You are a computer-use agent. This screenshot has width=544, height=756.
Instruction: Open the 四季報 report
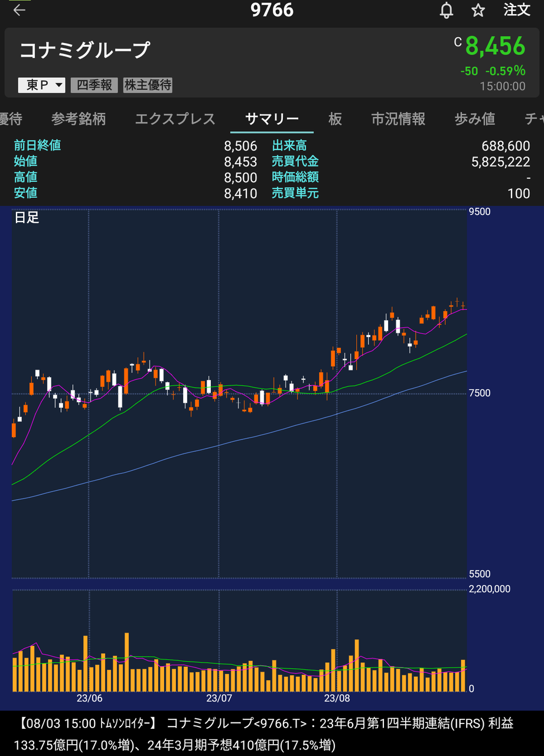[x=95, y=85]
